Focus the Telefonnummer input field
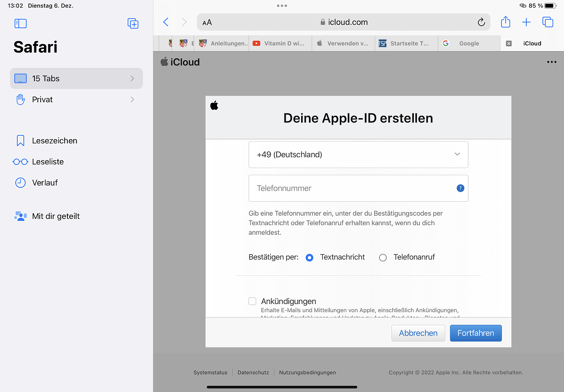Viewport: 564px width, 392px height. click(x=358, y=188)
